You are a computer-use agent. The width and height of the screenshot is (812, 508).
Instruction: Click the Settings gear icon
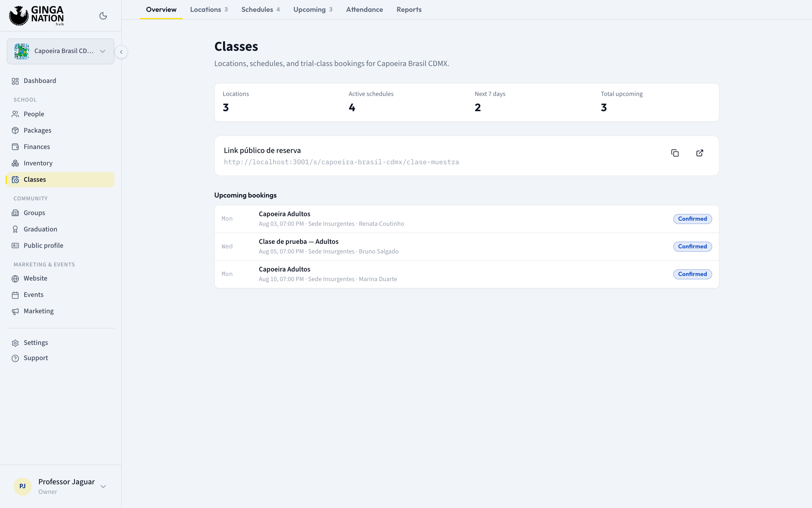pos(15,343)
